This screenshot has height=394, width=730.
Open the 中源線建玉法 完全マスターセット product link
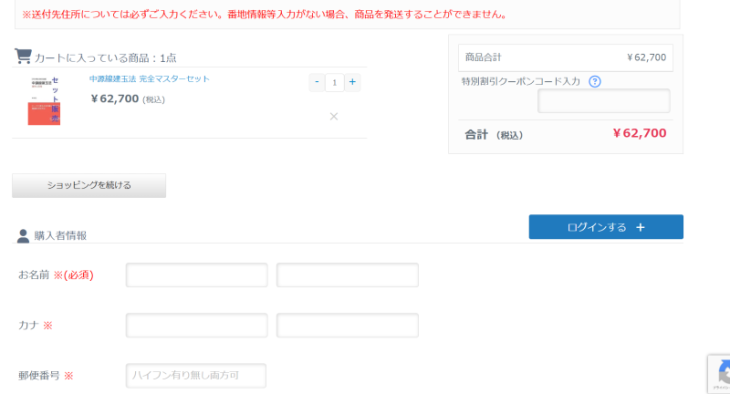click(x=149, y=79)
